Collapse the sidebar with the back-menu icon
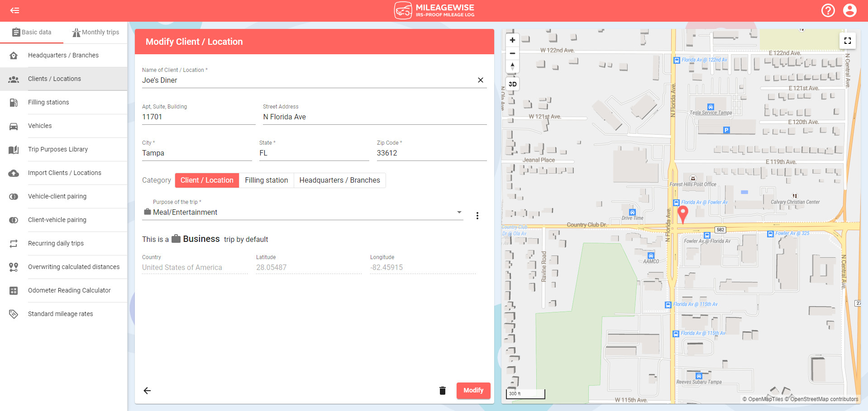 pos(14,10)
